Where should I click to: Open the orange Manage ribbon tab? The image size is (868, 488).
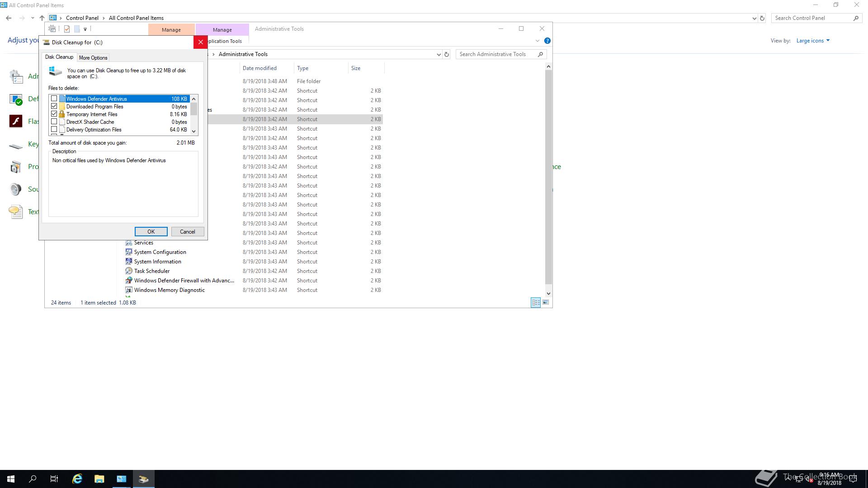(171, 29)
